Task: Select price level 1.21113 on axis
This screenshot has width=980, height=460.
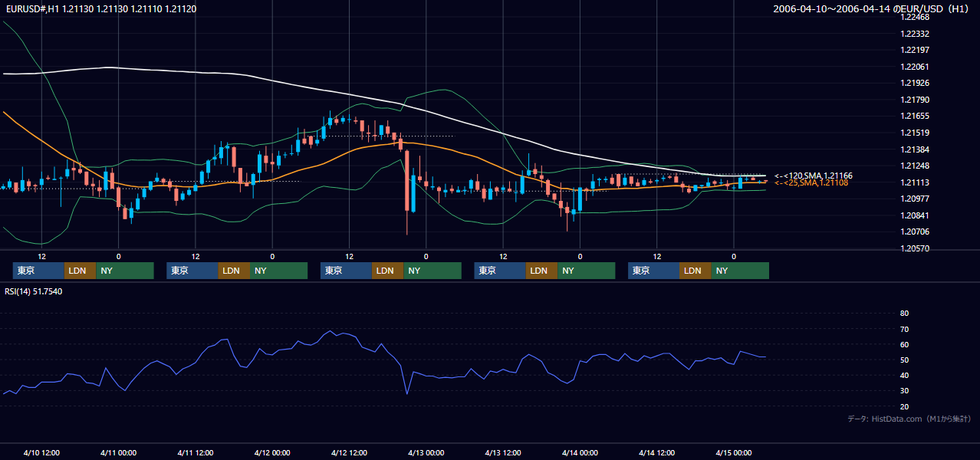Action: pos(913,182)
